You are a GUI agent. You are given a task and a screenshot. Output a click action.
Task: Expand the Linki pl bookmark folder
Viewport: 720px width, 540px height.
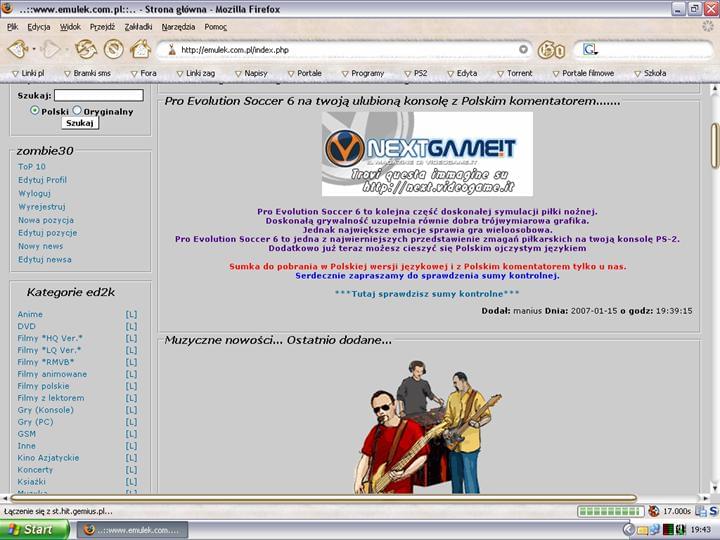coord(28,73)
